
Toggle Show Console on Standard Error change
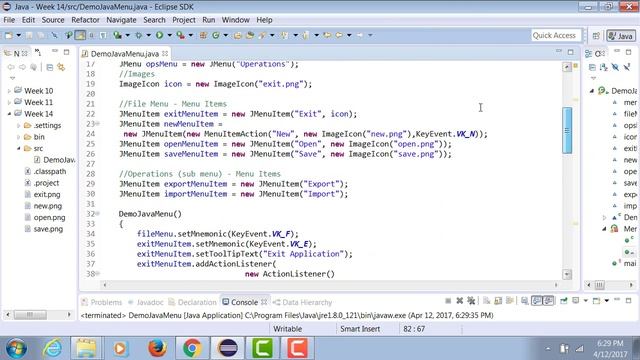(x=548, y=301)
